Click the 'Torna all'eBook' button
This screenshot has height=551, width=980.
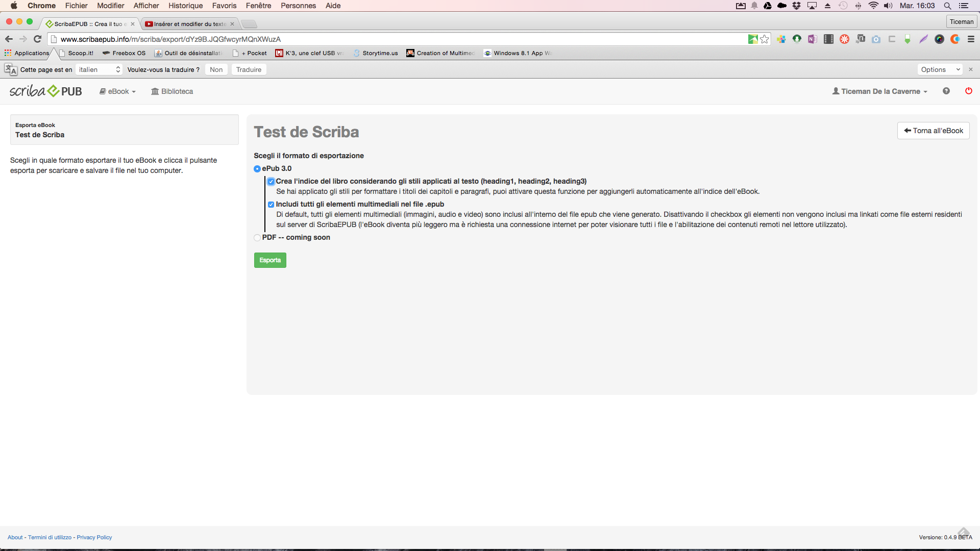(933, 131)
